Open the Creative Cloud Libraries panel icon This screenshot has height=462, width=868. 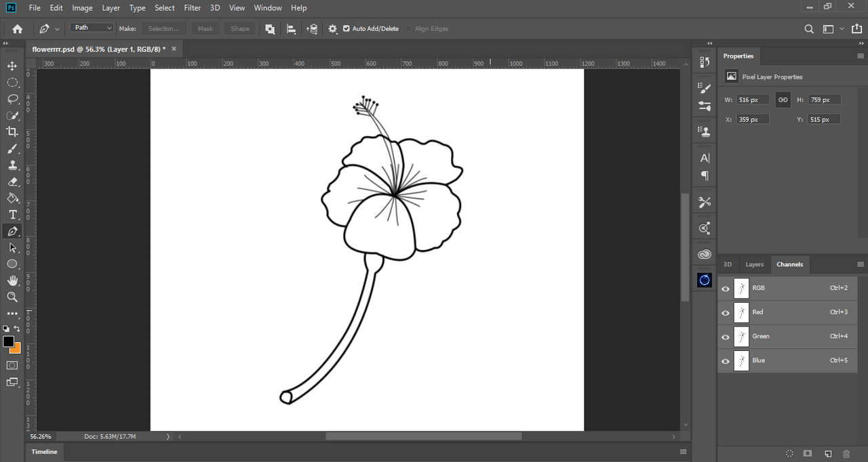coord(705,255)
